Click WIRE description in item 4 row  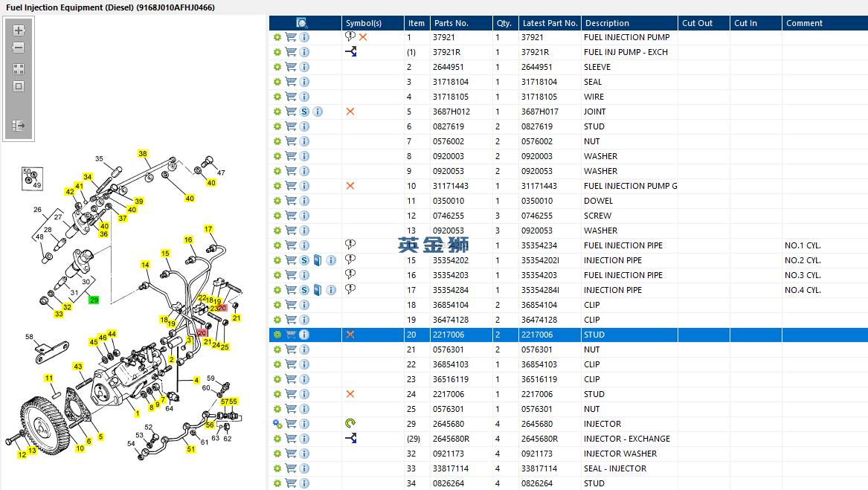tap(594, 97)
